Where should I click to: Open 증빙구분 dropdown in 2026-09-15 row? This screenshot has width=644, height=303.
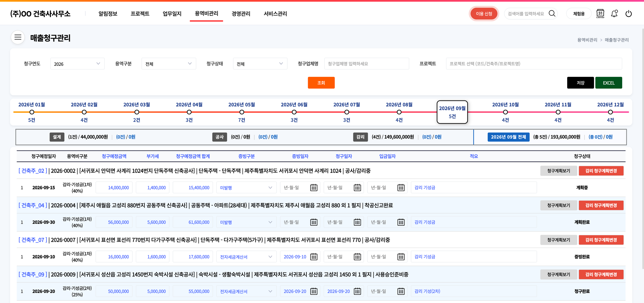[246, 188]
